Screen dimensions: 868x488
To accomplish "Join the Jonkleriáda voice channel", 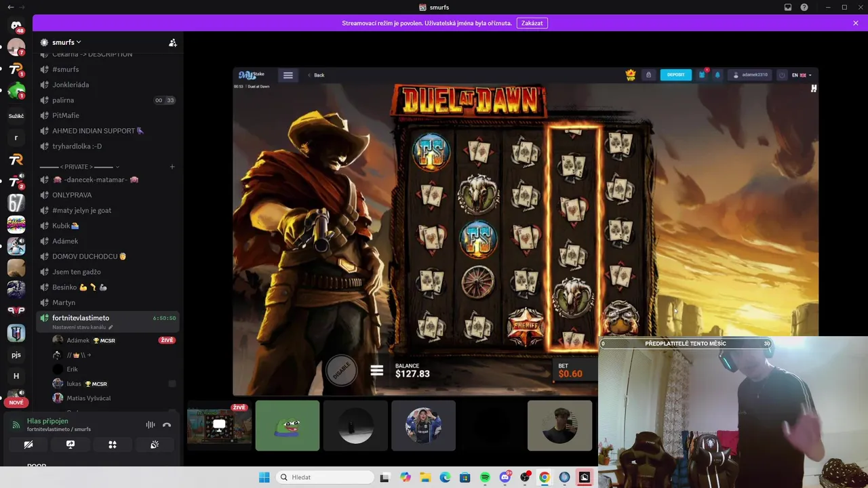I will coord(108,85).
